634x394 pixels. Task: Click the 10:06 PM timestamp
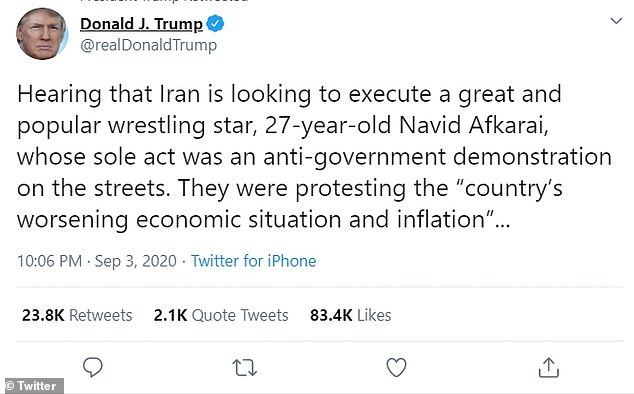(x=49, y=261)
